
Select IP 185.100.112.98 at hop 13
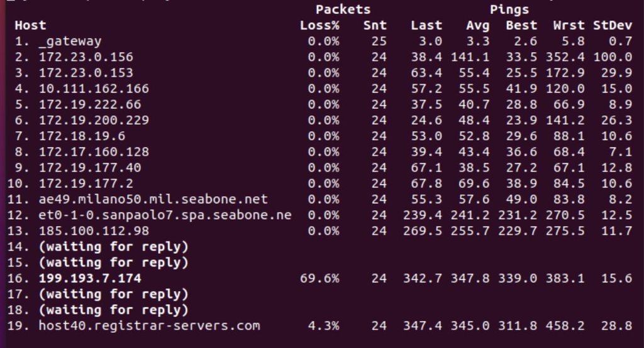click(94, 231)
